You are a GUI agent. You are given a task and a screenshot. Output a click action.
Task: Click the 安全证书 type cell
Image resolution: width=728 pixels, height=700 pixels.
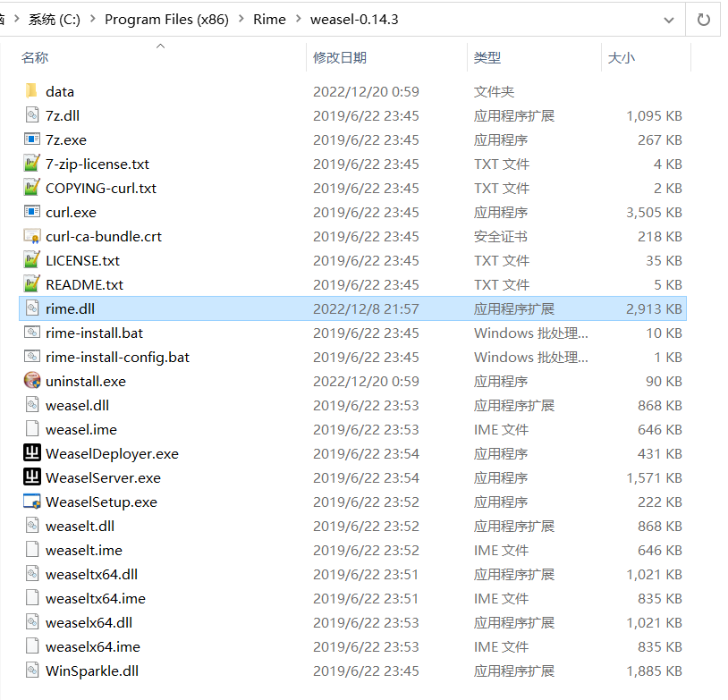coord(501,236)
